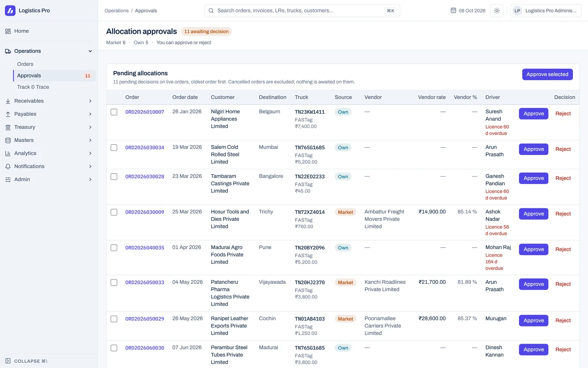Image resolution: width=588 pixels, height=368 pixels.
Task: Click the Masters database icon
Action: 8,140
